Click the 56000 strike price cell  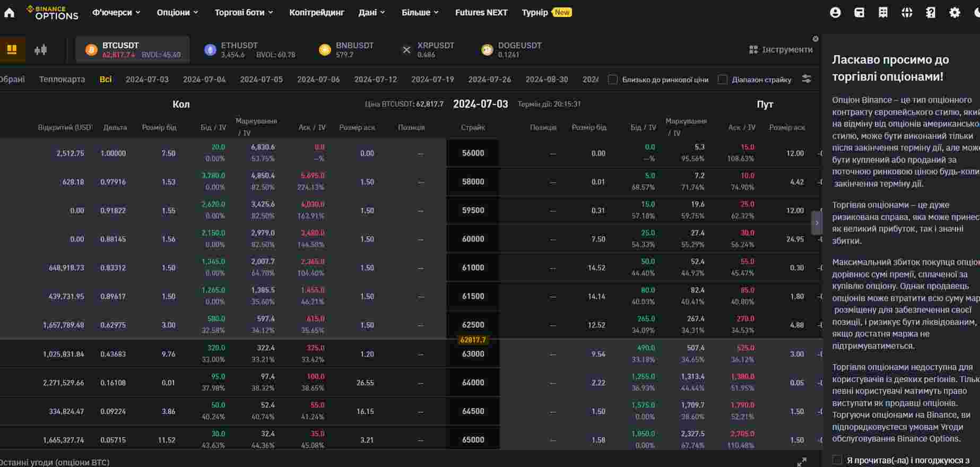(473, 153)
